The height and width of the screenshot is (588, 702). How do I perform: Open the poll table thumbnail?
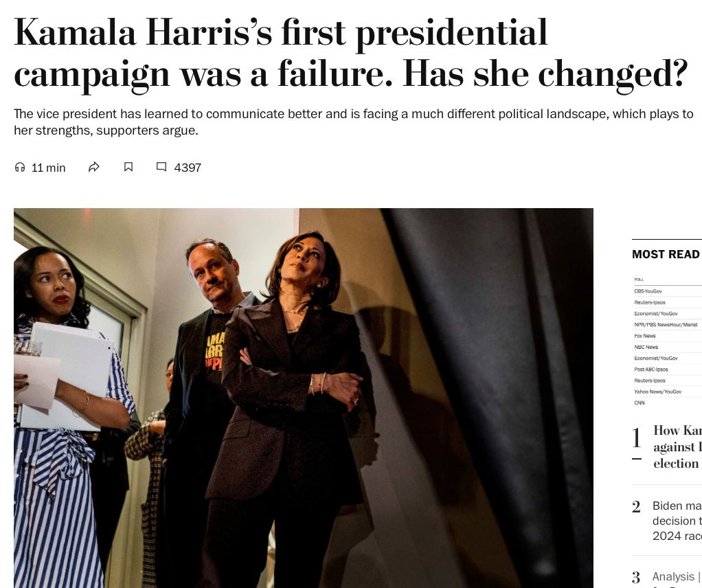pos(667,341)
